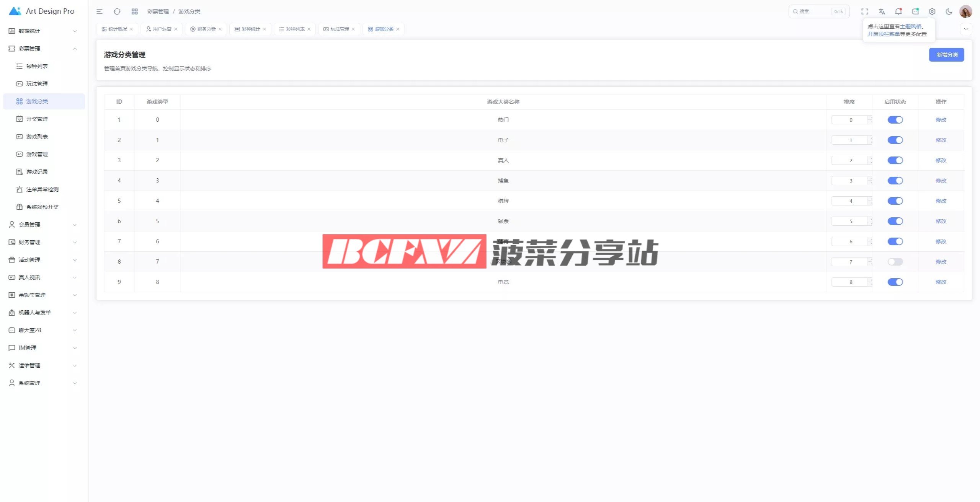Enter fullscreen mode

(x=865, y=11)
